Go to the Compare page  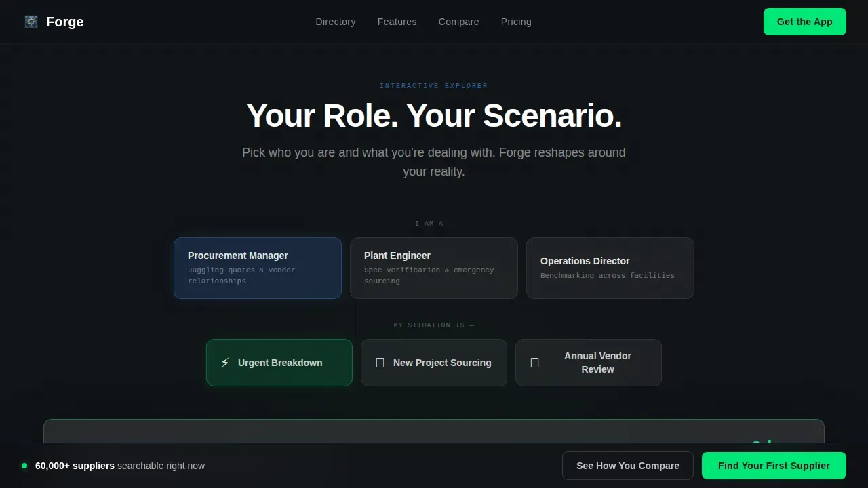click(x=459, y=22)
